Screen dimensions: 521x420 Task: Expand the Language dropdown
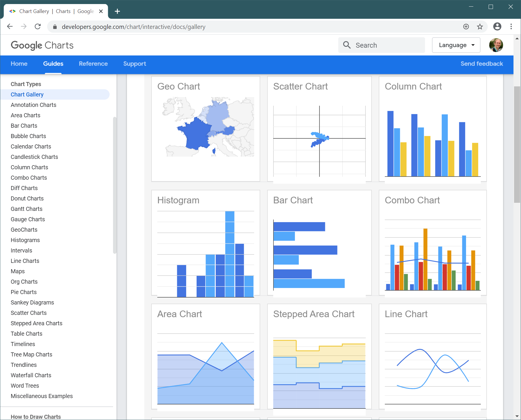[x=456, y=45]
